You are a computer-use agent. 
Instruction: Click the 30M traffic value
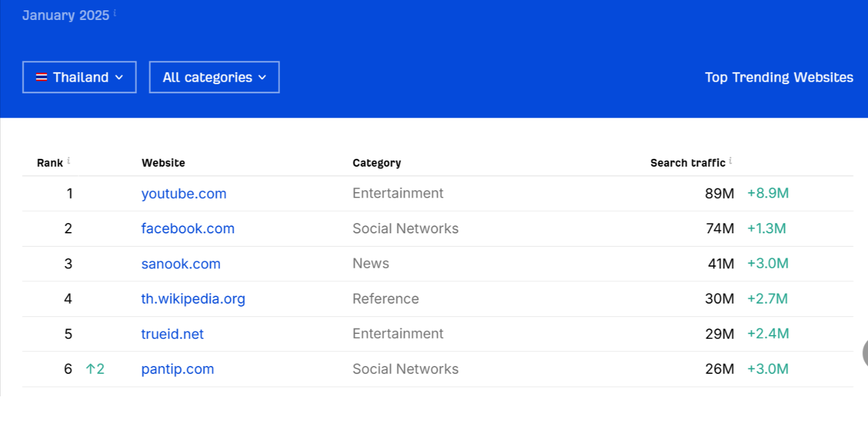[x=719, y=299]
